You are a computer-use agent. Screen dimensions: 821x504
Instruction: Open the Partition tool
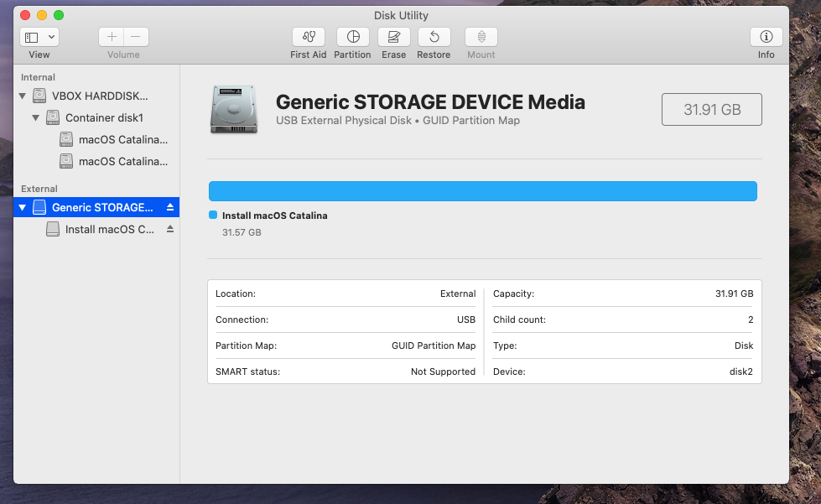[x=353, y=37]
